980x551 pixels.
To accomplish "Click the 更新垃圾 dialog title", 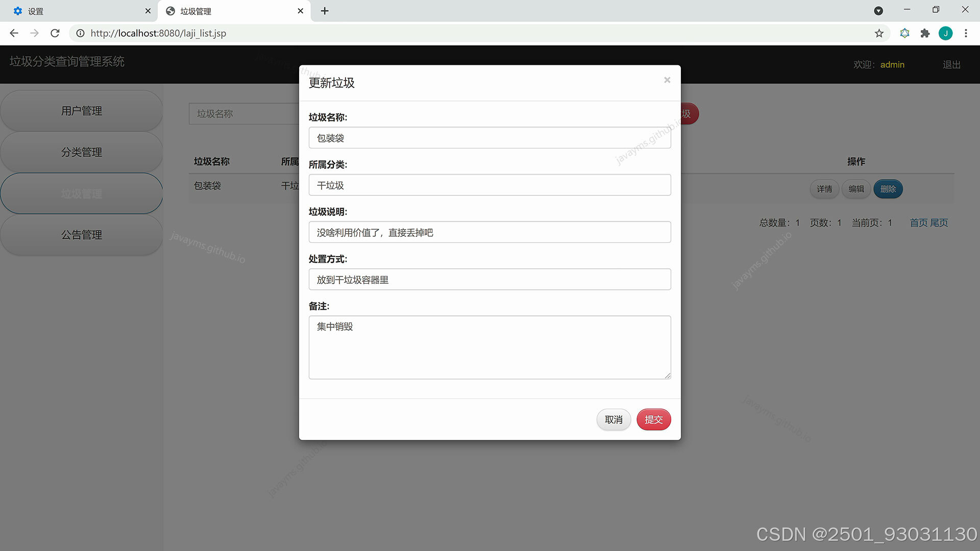I will [331, 83].
